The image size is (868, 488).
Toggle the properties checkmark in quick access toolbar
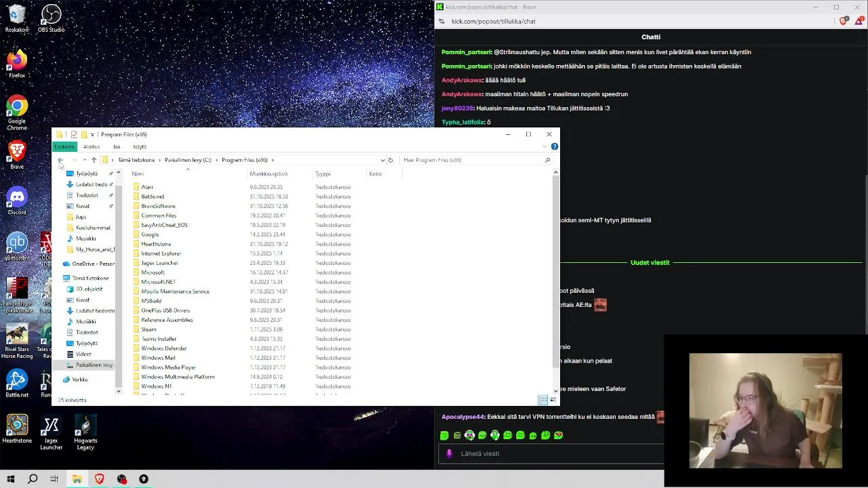(74, 134)
